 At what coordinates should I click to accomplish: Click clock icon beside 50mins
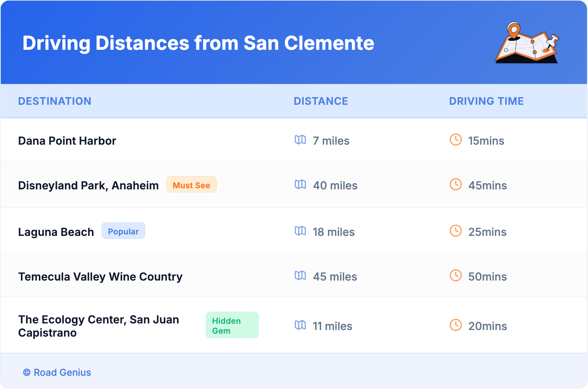(456, 276)
